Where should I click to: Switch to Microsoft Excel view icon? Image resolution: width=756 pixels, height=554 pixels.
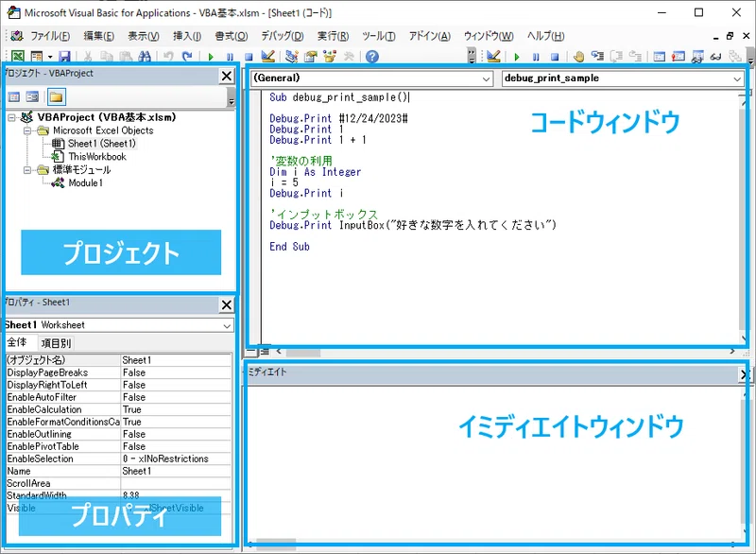pyautogui.click(x=18, y=57)
